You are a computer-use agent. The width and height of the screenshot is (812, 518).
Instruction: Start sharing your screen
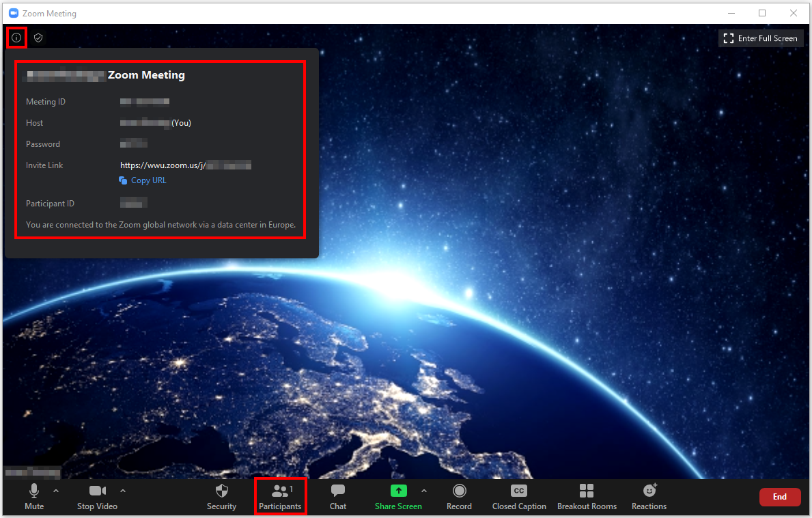pos(398,497)
